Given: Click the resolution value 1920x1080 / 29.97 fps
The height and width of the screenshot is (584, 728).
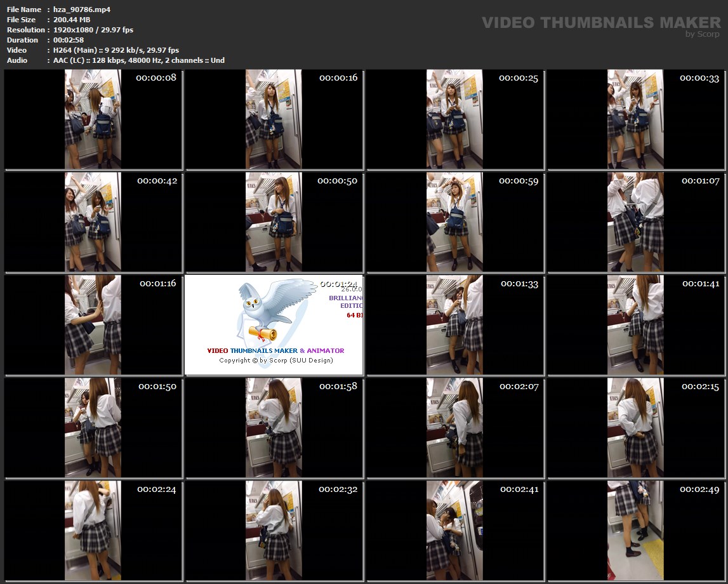Looking at the screenshot, I should 93,30.
